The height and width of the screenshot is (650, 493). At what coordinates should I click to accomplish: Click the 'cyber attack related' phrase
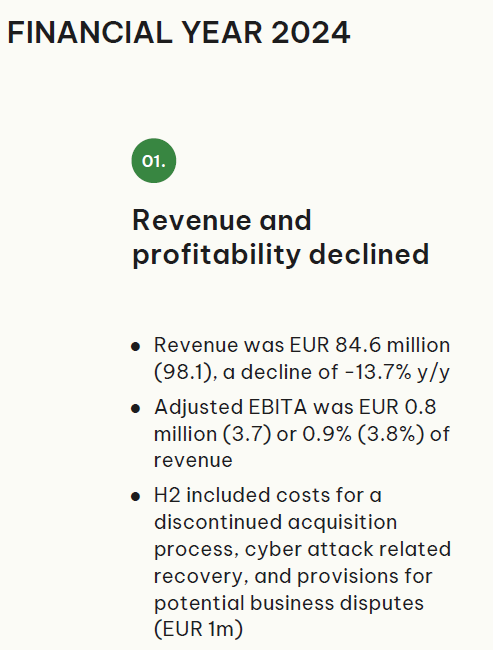coord(348,549)
